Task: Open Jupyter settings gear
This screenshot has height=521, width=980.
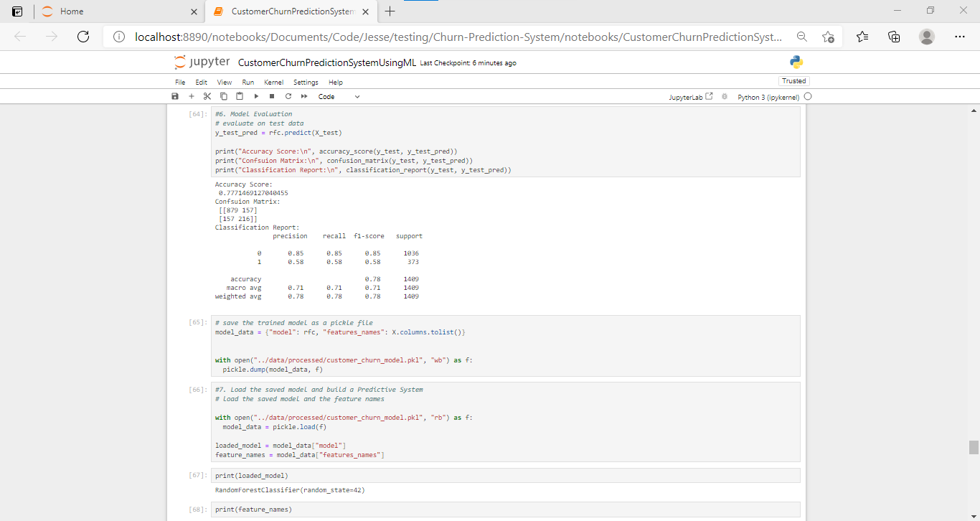Action: click(724, 96)
